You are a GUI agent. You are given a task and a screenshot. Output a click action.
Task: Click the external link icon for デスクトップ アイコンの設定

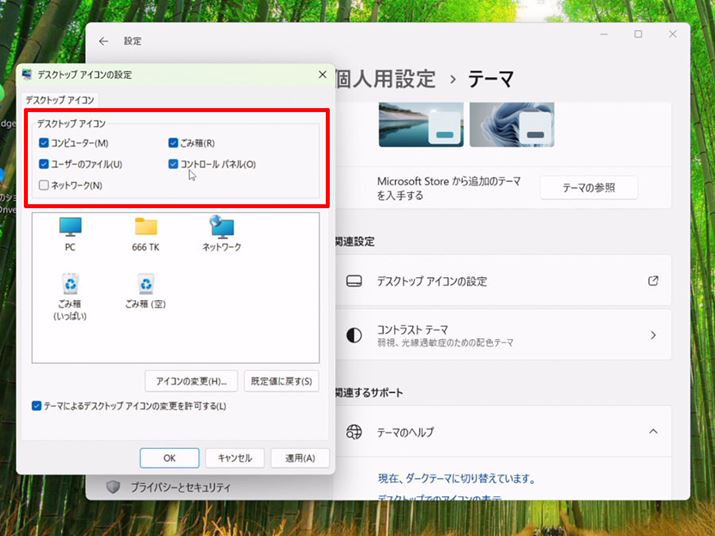tap(653, 281)
